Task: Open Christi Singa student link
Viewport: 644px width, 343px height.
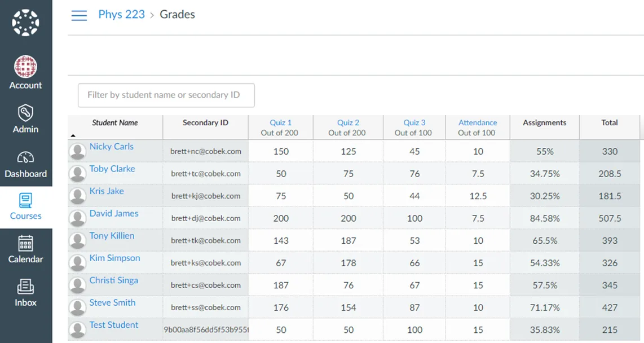Action: tap(114, 280)
